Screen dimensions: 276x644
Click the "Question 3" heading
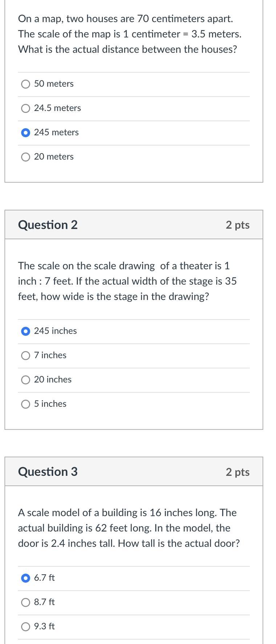[x=48, y=471]
